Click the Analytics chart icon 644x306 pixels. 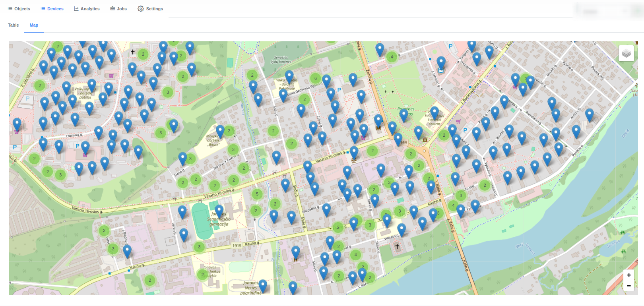pyautogui.click(x=76, y=9)
